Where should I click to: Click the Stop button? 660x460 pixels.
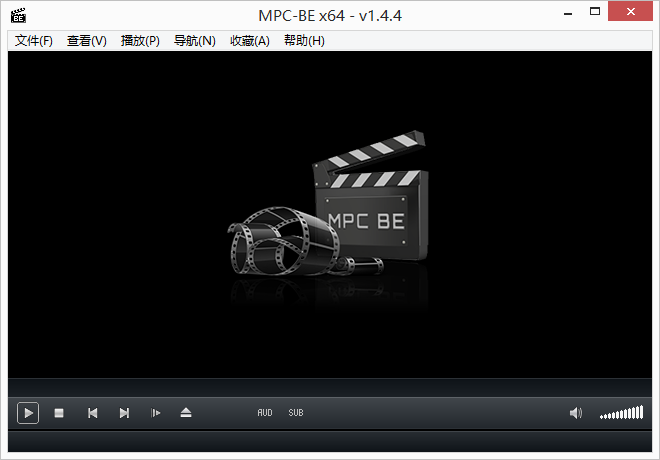tap(59, 413)
